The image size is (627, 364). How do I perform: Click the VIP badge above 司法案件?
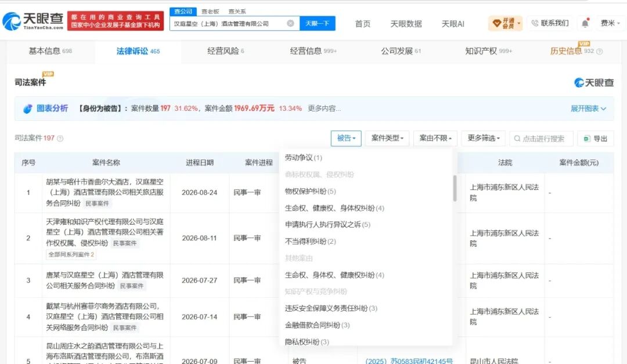click(x=48, y=74)
